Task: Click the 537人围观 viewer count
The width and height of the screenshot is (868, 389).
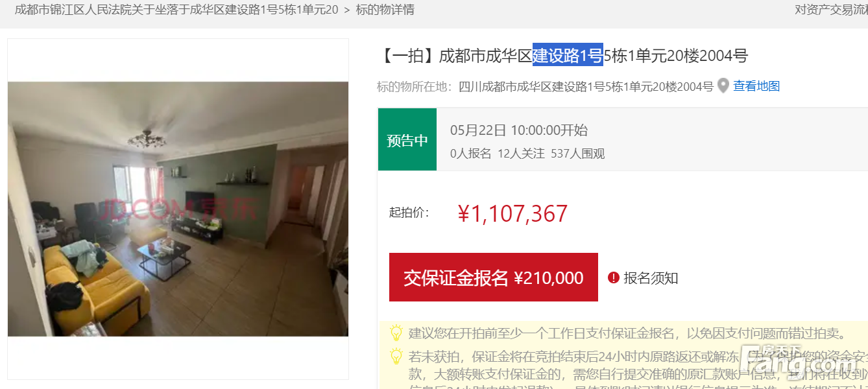Action: click(578, 154)
